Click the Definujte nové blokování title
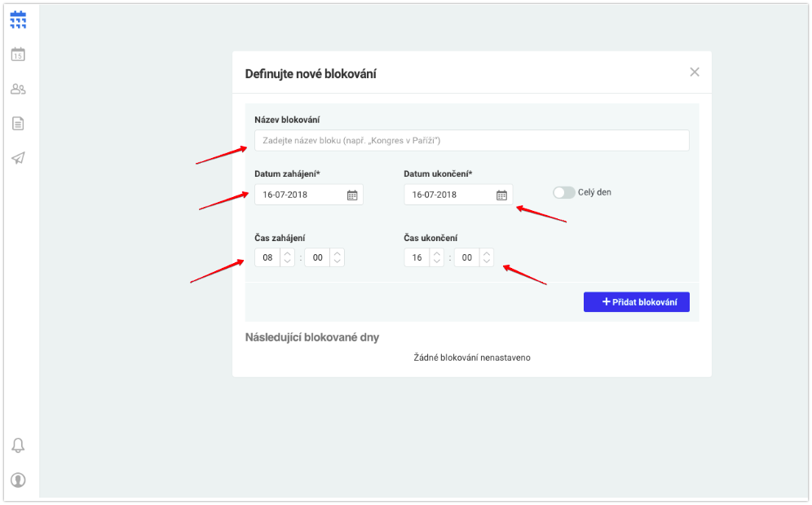Image resolution: width=812 pixels, height=505 pixels. point(311,74)
